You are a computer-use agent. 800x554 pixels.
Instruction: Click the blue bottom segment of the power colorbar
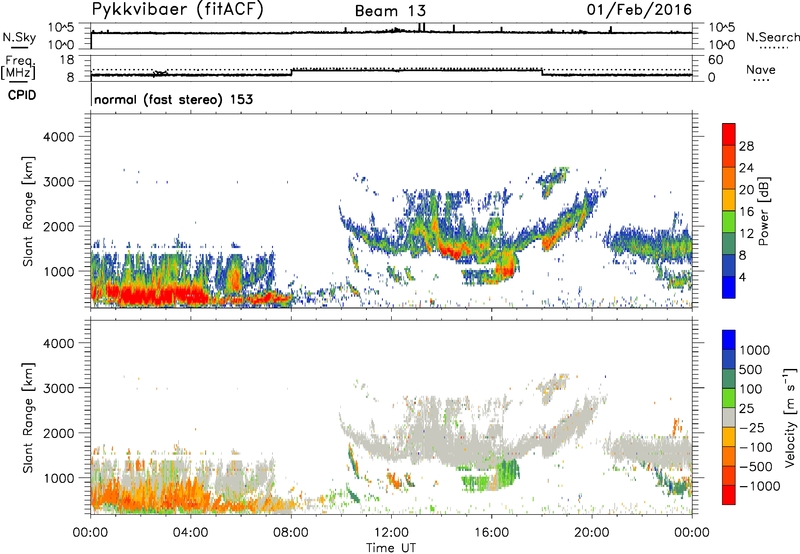(x=729, y=287)
